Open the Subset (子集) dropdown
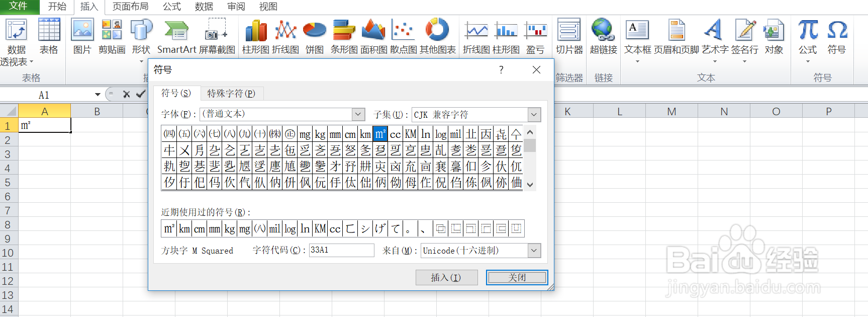868x317 pixels. coord(534,115)
